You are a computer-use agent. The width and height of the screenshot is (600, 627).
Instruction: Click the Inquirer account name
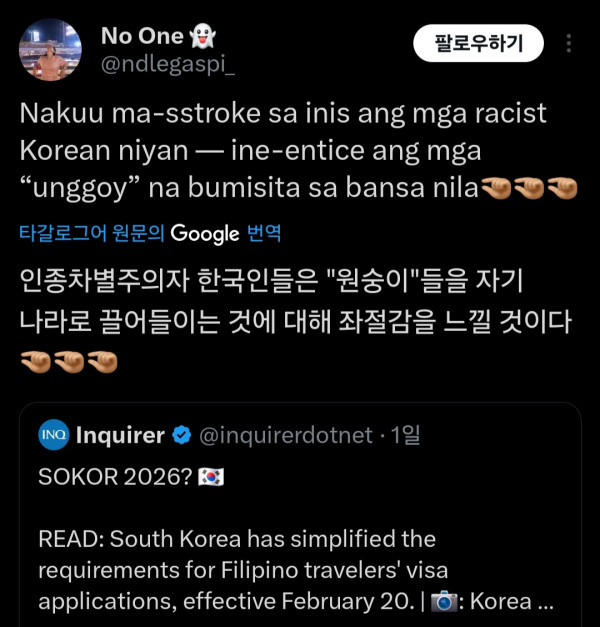[120, 435]
